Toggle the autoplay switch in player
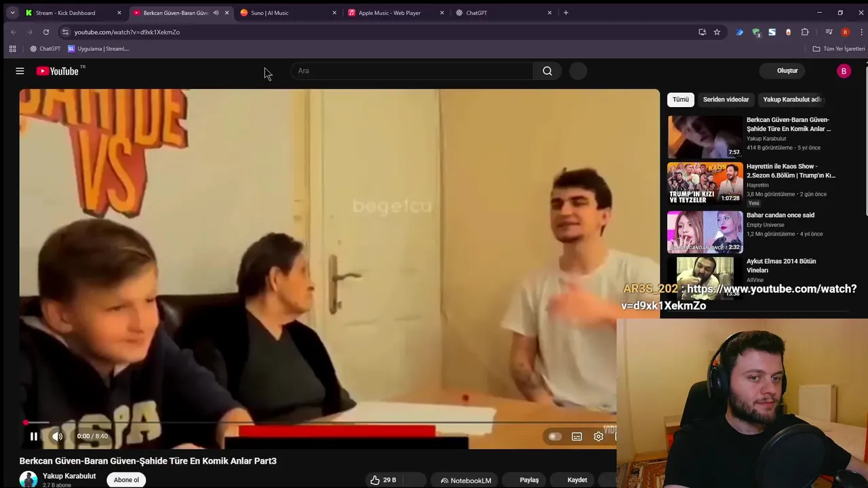The height and width of the screenshot is (488, 868). tap(555, 436)
